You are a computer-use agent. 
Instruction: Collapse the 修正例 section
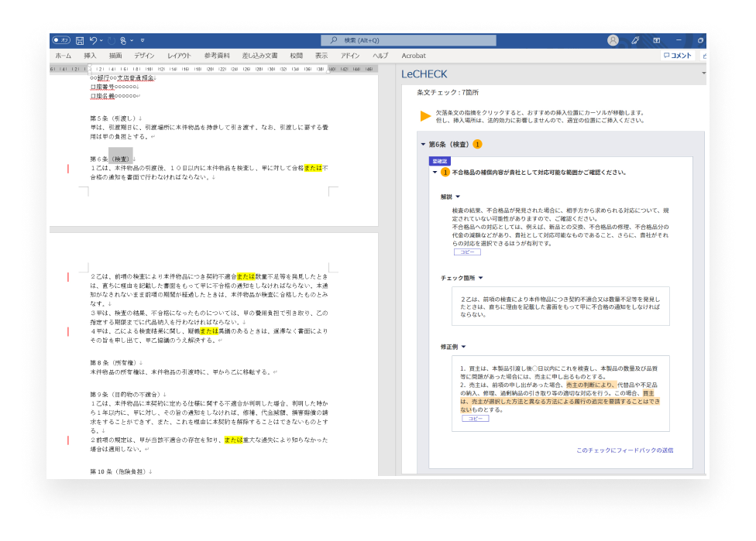coord(464,347)
